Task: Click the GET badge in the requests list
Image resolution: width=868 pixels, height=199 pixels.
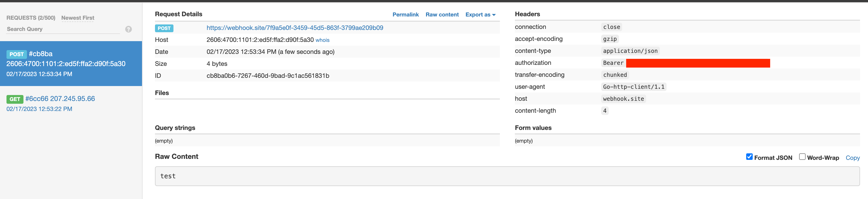Action: tap(14, 99)
